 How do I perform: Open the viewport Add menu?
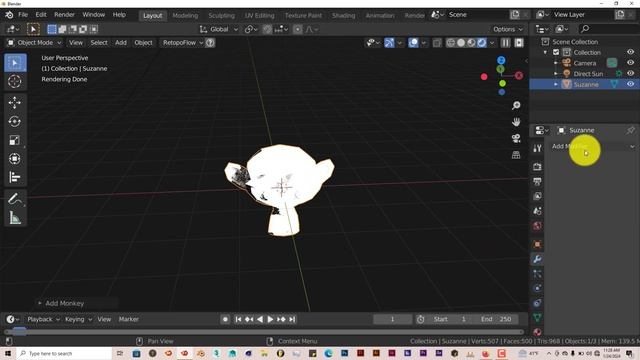121,42
